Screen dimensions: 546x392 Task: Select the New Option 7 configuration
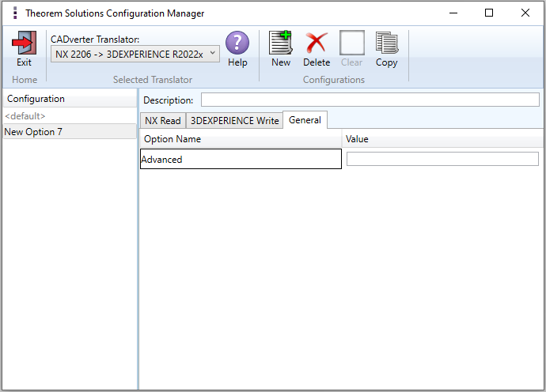click(70, 132)
